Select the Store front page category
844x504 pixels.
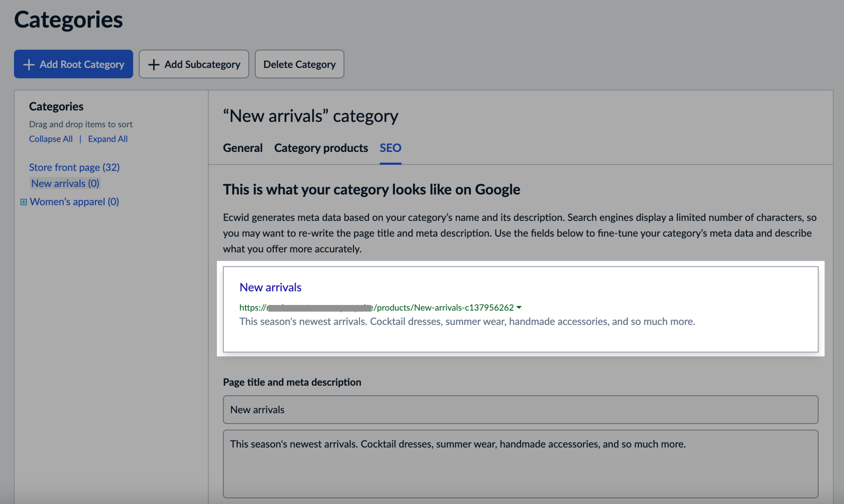tap(74, 167)
